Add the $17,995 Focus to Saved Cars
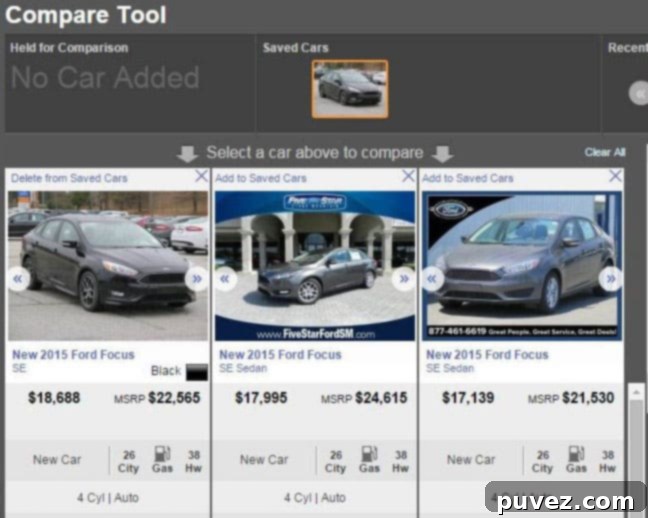Image resolution: width=648 pixels, height=518 pixels. pos(261,178)
